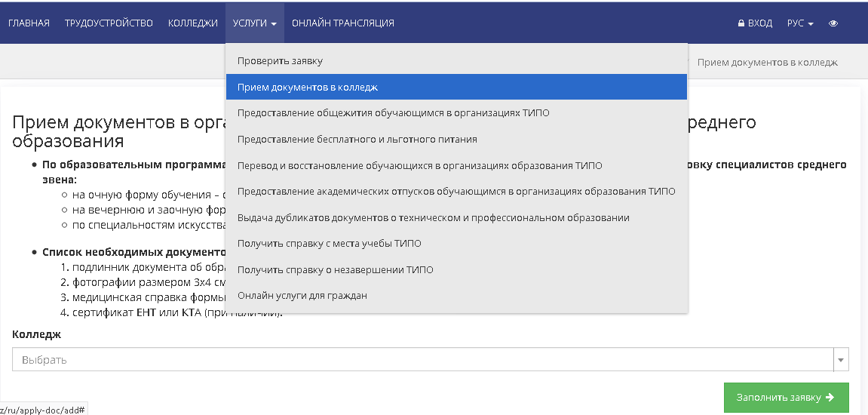This screenshot has height=415, width=868.
Task: Open the КОЛЛЕДЖИ navigation item
Action: click(192, 23)
